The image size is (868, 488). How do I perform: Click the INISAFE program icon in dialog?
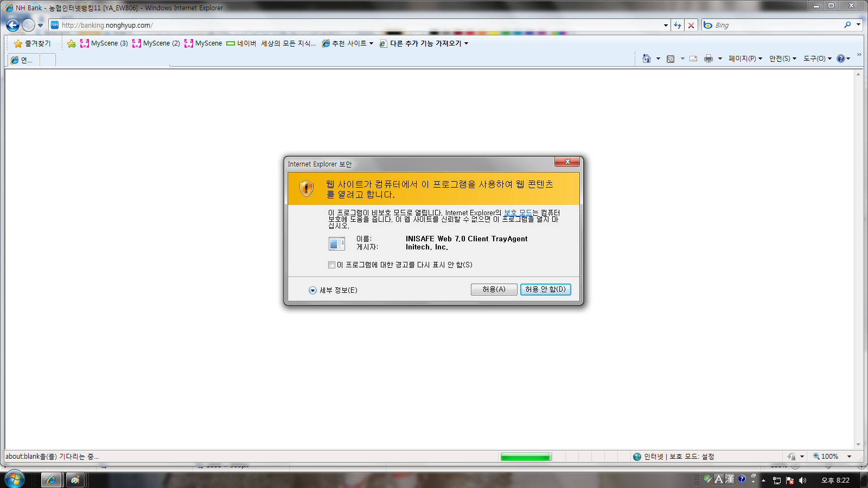(x=337, y=243)
